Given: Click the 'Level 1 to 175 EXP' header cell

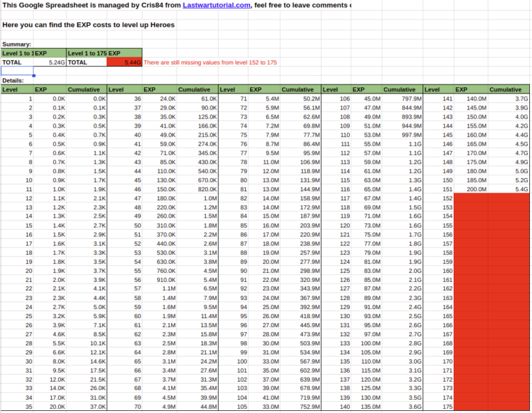Looking at the screenshot, I should (104, 53).
